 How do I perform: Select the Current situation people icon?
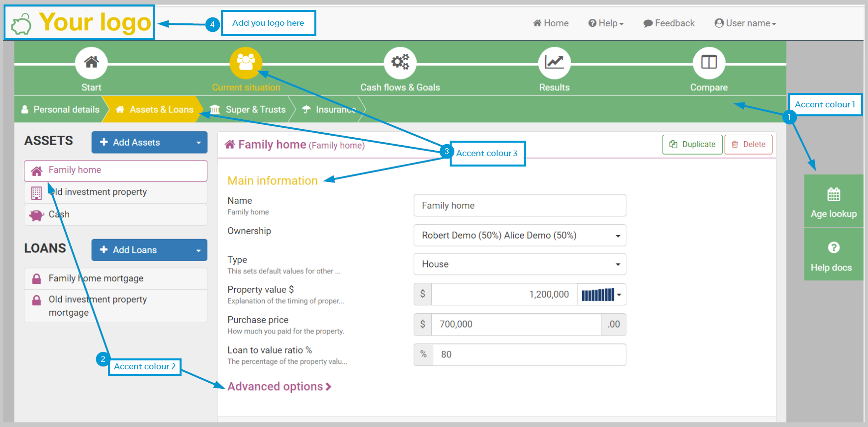pyautogui.click(x=246, y=63)
